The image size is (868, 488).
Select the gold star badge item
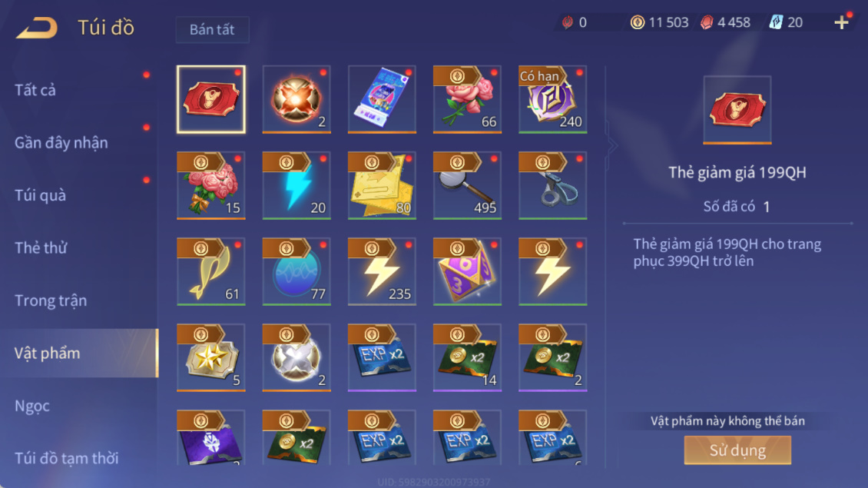coord(211,358)
